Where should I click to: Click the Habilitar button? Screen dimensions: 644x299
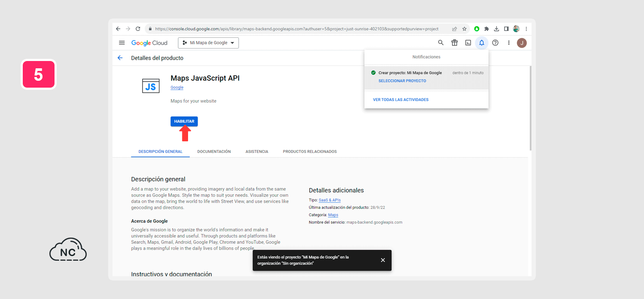[184, 122]
